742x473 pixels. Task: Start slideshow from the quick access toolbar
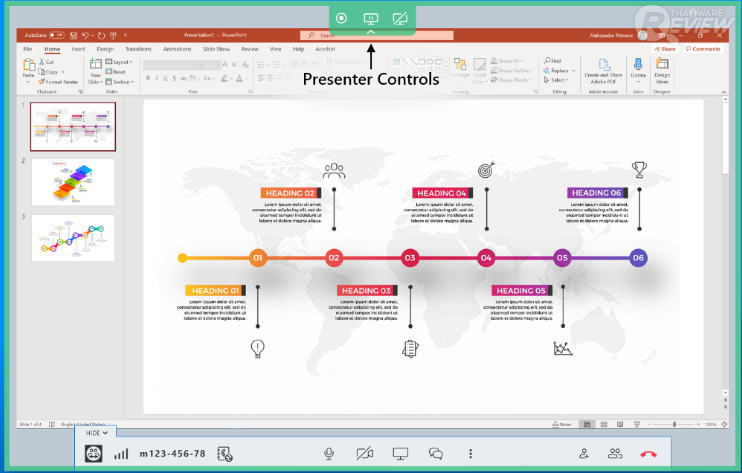[x=113, y=35]
